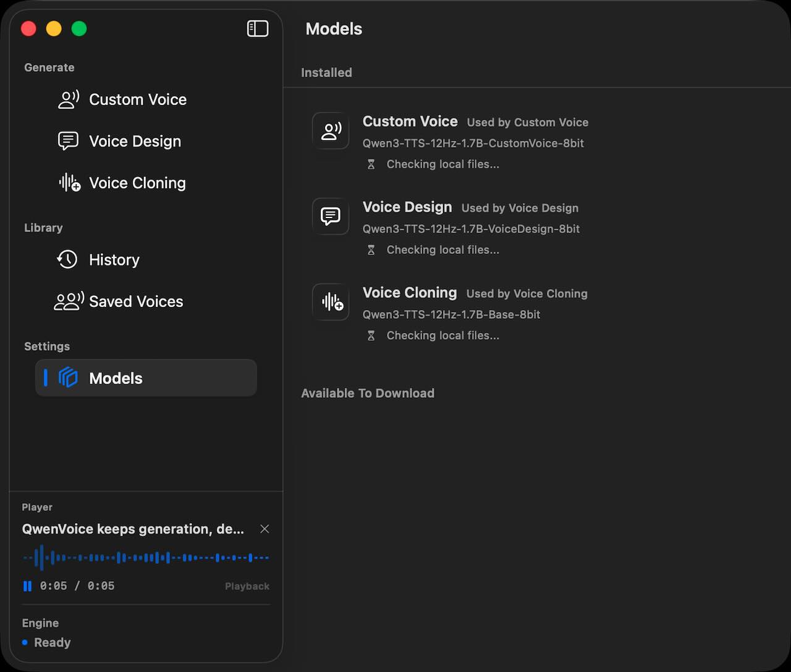
Task: Click the green full-screen window button
Action: 79,29
